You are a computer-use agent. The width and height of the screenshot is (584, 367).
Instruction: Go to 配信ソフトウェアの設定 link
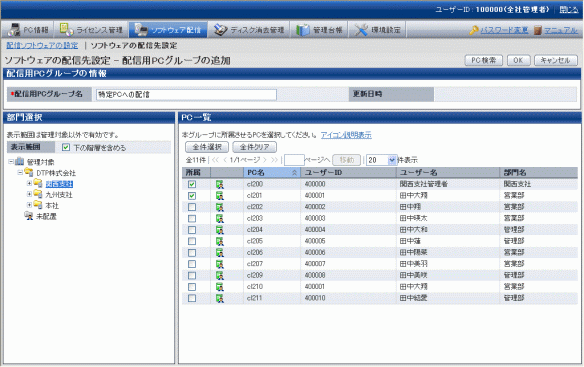click(x=42, y=45)
